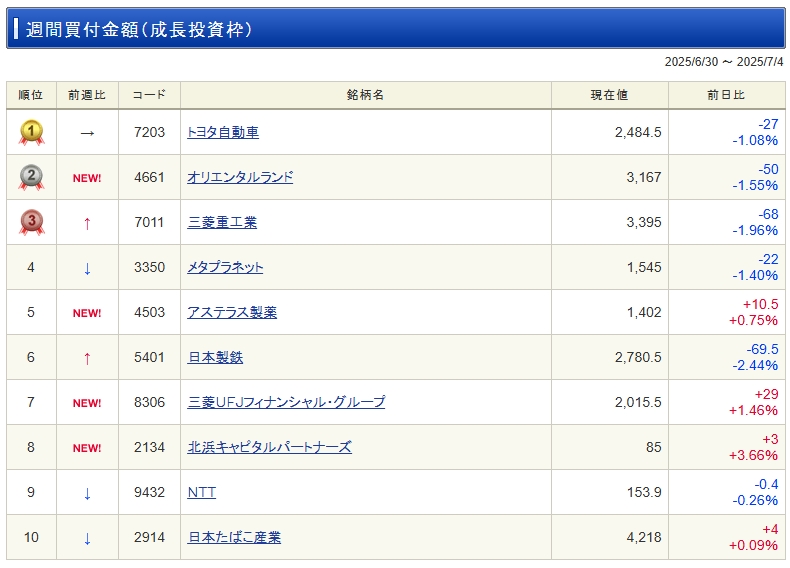Click the down arrow in メタプラネット row
Screen dimensions: 790x568
click(87, 268)
